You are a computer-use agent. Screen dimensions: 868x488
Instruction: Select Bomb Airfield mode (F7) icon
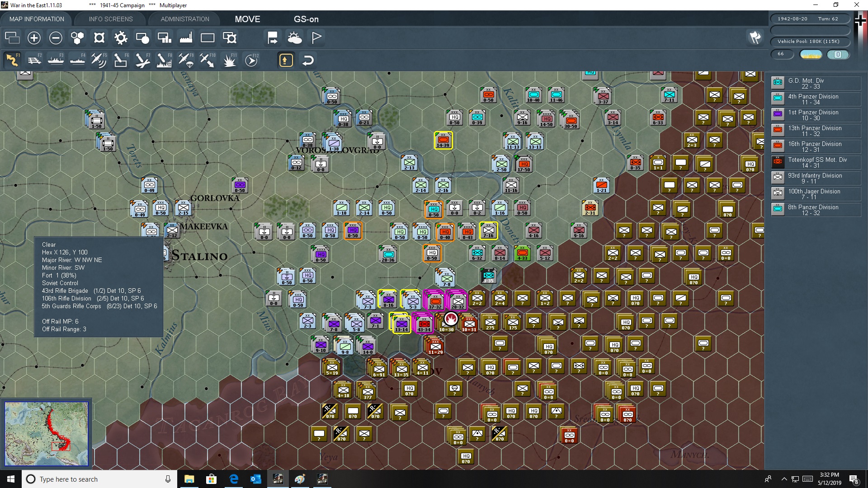[x=142, y=60]
